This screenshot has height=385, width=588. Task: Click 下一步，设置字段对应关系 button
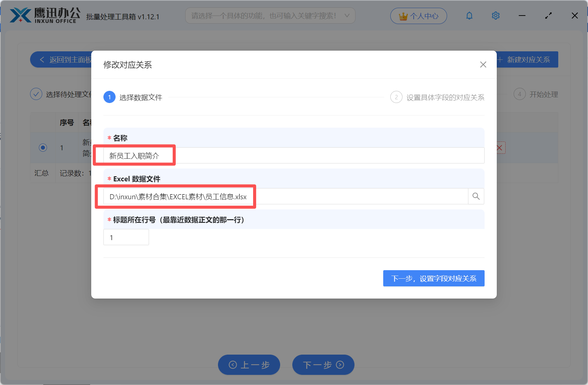click(434, 278)
